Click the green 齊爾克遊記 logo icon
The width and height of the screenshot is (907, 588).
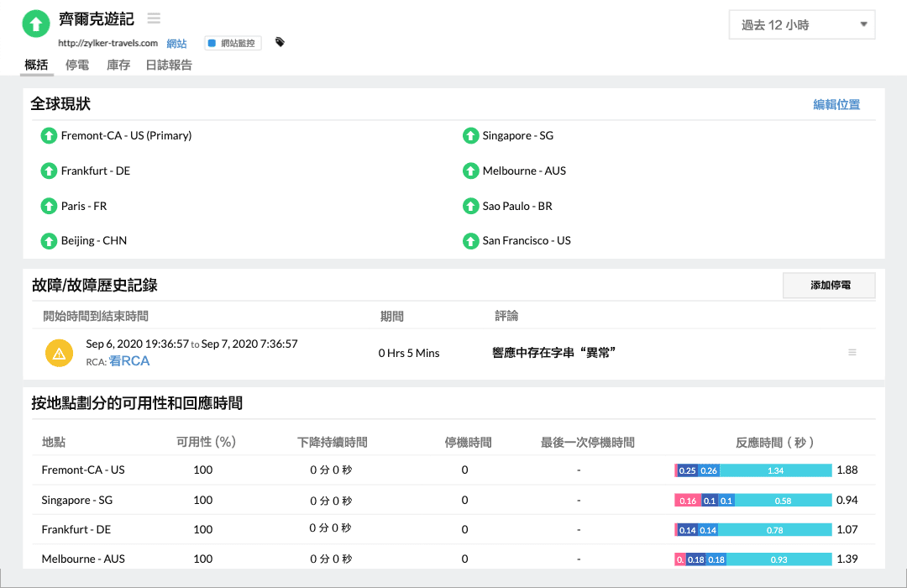click(35, 23)
